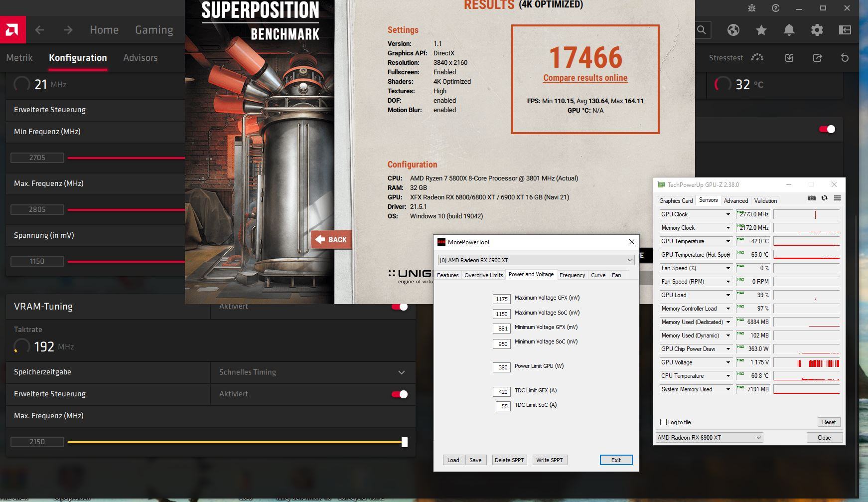Open the Speicherzeitgabe Schnelles Timing dropdown
This screenshot has height=502, width=868.
[313, 372]
